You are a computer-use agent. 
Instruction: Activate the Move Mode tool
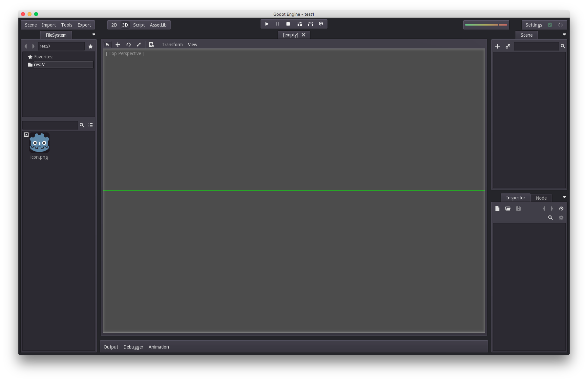point(118,45)
